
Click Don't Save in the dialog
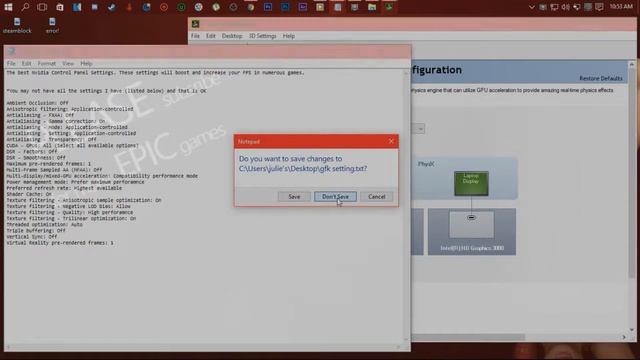pos(335,197)
